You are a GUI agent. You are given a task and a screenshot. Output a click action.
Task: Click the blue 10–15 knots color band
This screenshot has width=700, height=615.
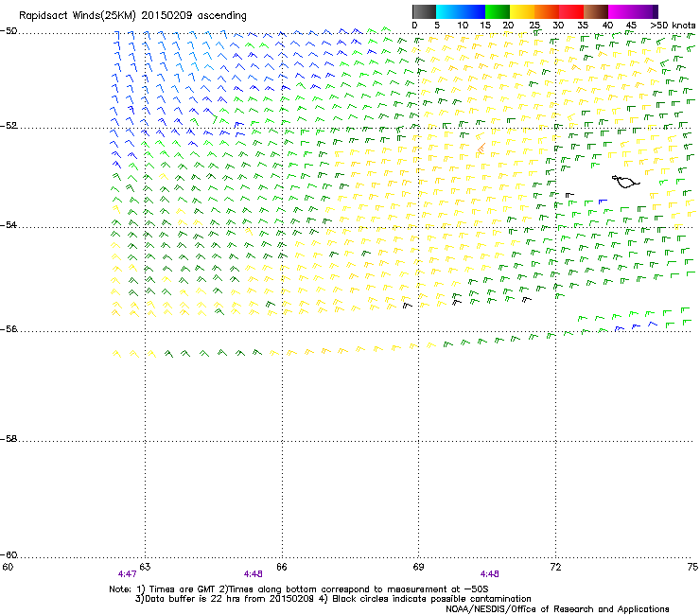pos(473,11)
